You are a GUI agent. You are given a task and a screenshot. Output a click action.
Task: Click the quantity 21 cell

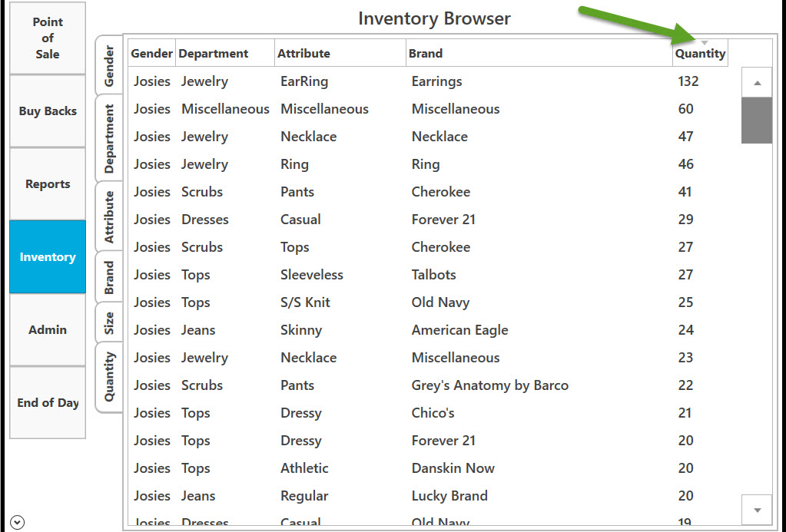685,413
